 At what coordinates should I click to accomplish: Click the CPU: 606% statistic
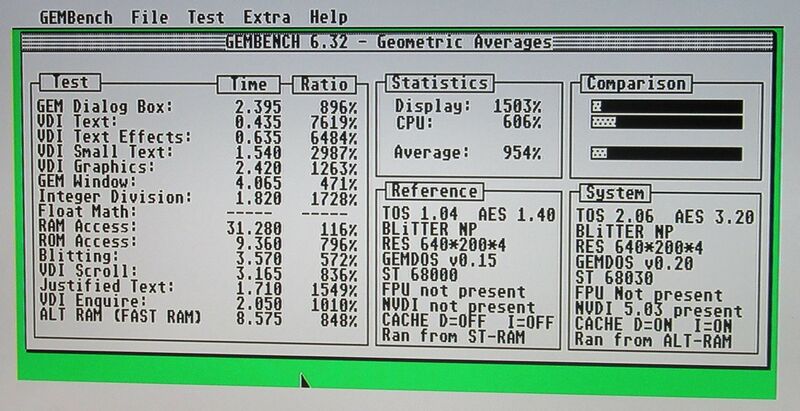[468, 122]
